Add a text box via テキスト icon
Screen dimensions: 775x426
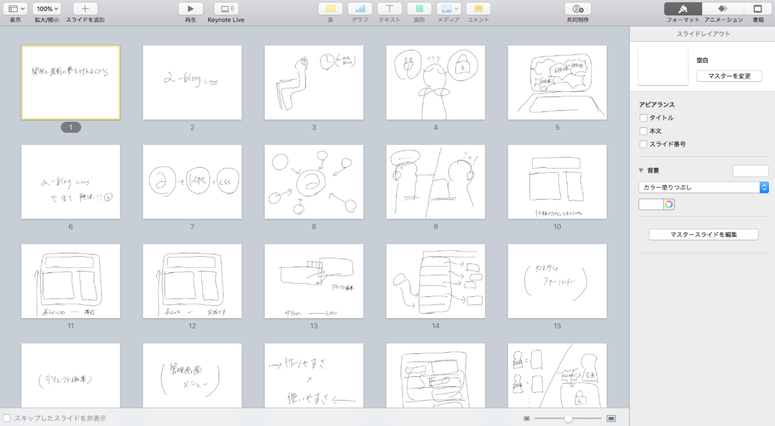[x=389, y=9]
